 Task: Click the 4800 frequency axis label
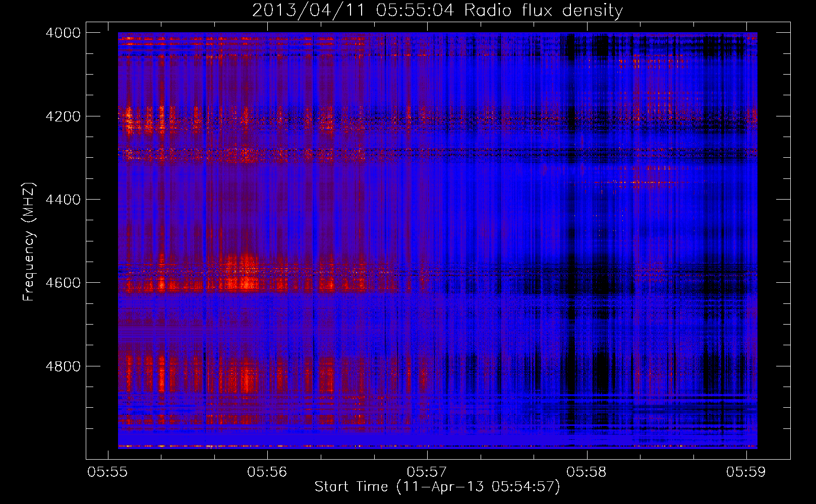point(63,366)
